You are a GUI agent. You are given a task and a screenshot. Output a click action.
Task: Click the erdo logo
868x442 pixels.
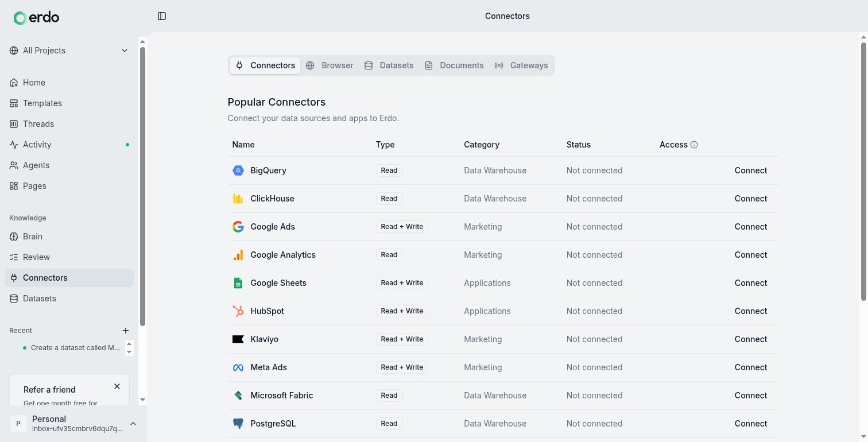click(36, 18)
